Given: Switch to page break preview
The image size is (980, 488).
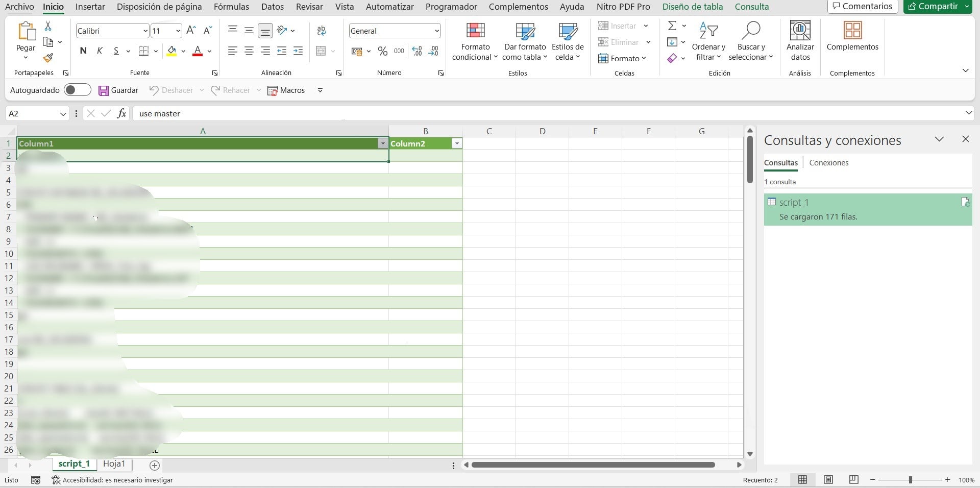Looking at the screenshot, I should point(853,480).
